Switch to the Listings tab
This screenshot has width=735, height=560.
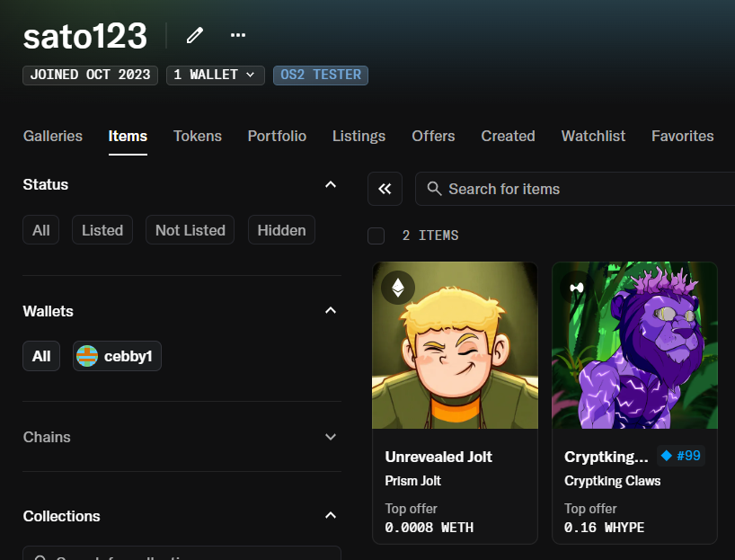tap(359, 136)
